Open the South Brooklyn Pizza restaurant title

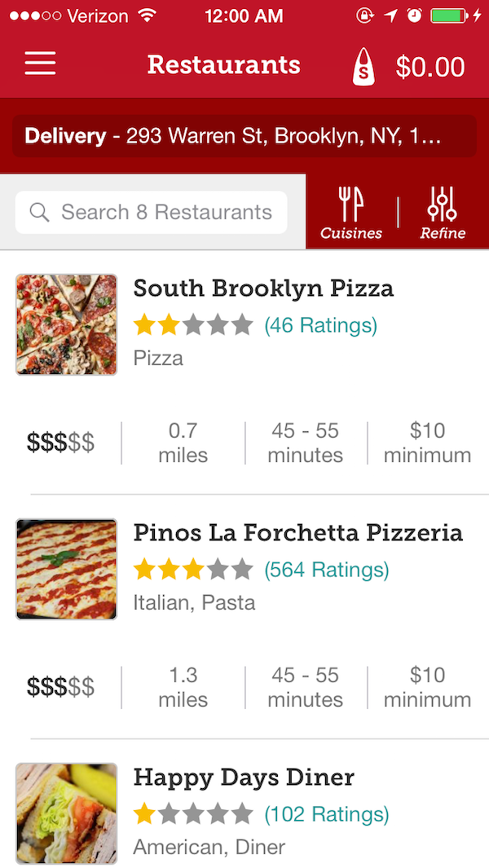pyautogui.click(x=263, y=289)
